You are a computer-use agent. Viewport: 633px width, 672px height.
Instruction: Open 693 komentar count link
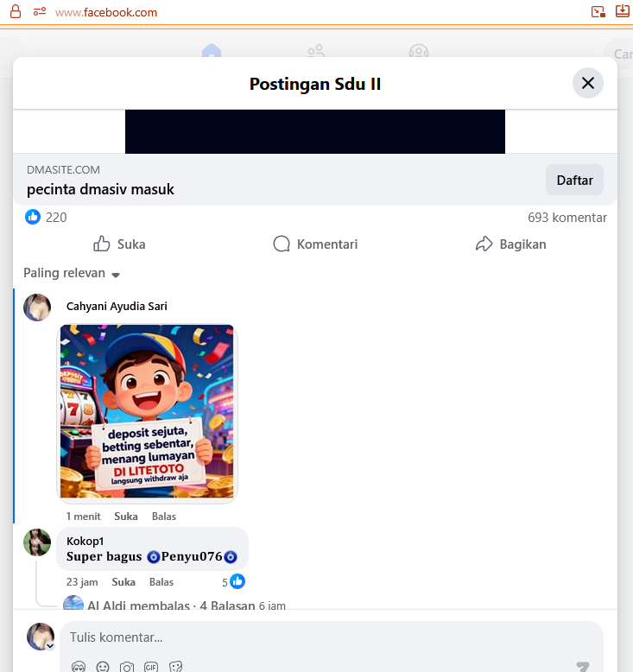567,218
